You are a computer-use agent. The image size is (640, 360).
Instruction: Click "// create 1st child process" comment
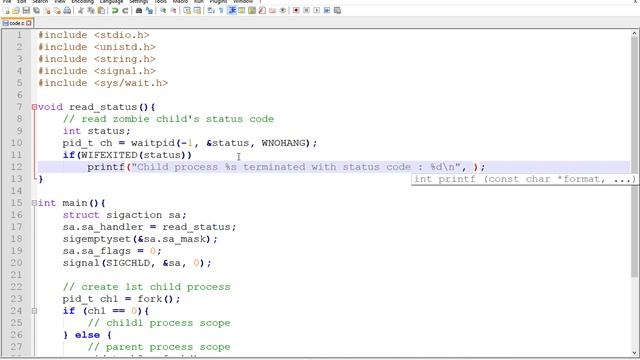click(x=147, y=287)
